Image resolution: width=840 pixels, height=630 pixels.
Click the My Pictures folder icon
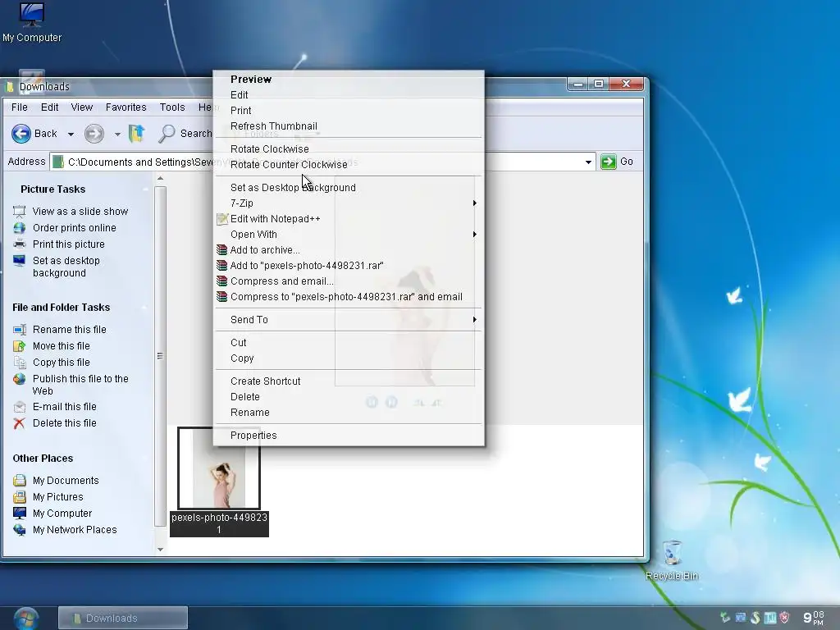pos(20,496)
